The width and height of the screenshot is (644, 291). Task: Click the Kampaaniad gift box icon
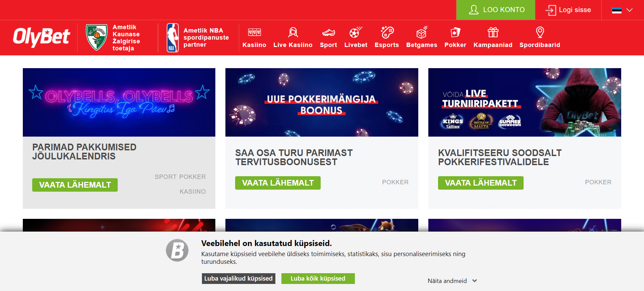point(493,33)
